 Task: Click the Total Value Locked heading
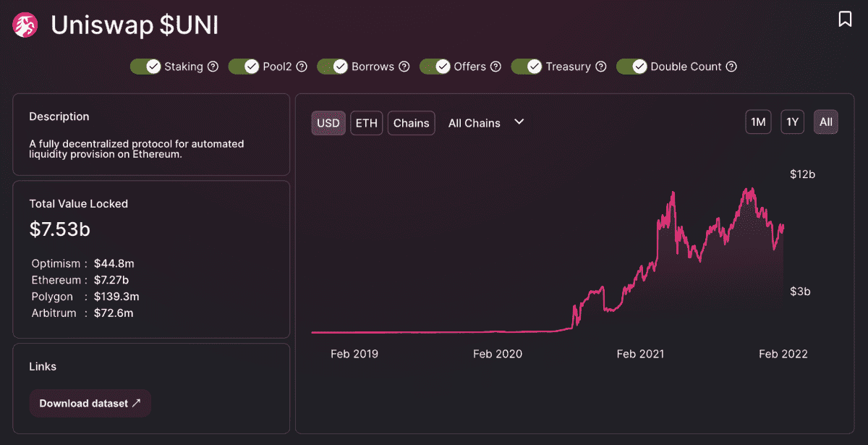coord(79,204)
